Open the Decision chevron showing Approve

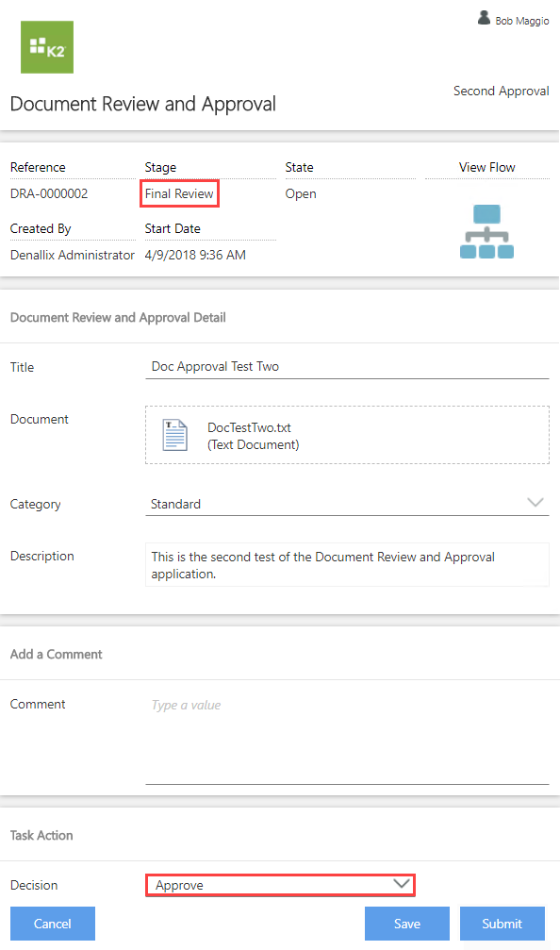401,885
